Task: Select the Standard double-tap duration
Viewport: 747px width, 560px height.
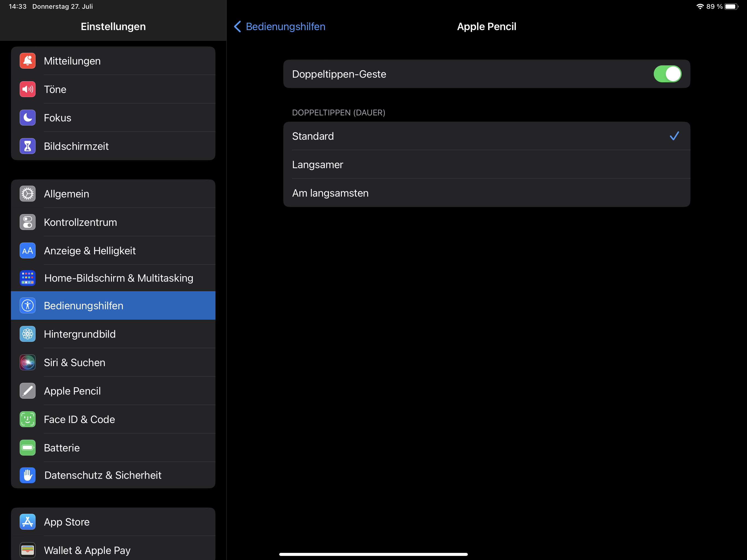Action: point(486,136)
